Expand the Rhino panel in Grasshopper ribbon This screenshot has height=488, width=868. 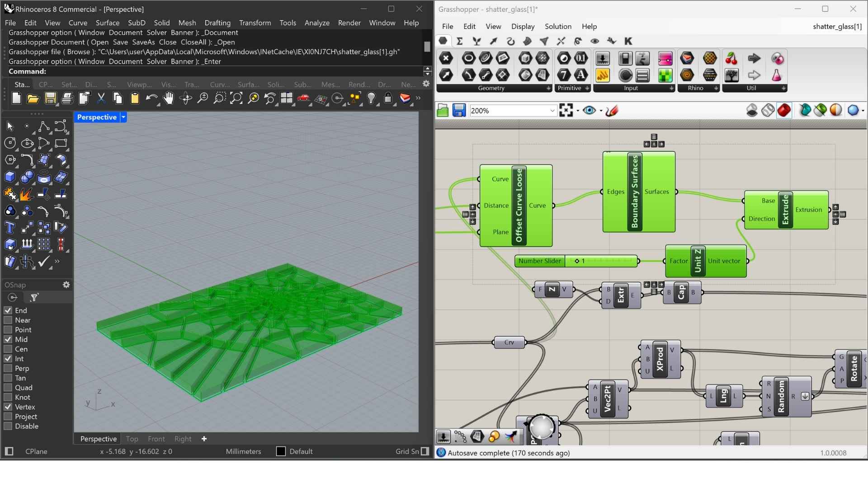click(716, 88)
